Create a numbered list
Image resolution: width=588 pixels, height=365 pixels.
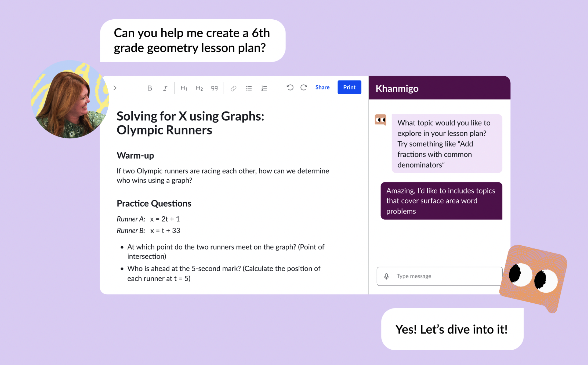264,88
